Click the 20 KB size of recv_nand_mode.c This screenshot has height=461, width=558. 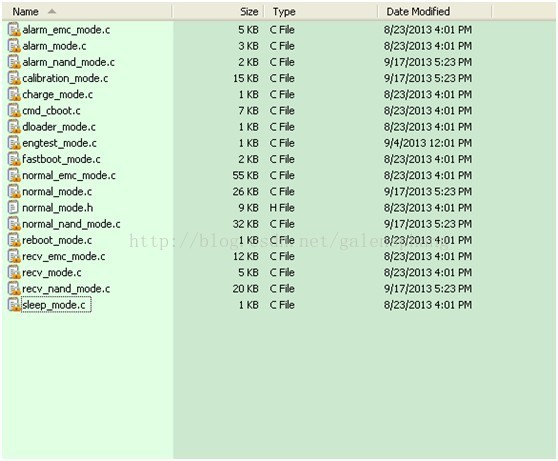(246, 289)
